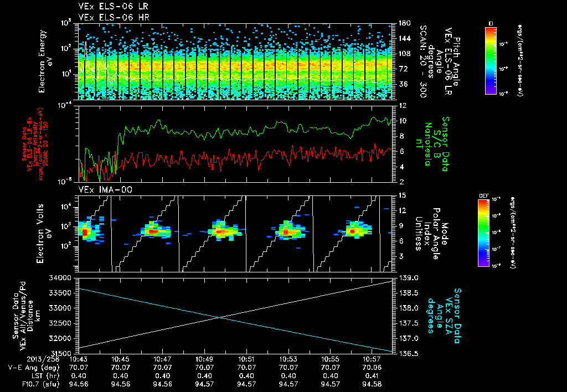Click the "138.0" SZA tick label
Image resolution: width=567 pixels, height=392 pixels.
tap(408, 308)
